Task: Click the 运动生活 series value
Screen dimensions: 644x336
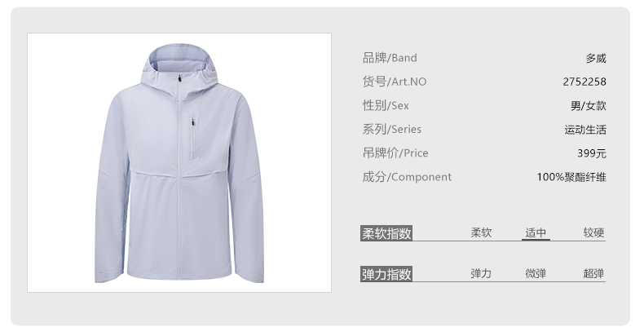Action: [585, 130]
